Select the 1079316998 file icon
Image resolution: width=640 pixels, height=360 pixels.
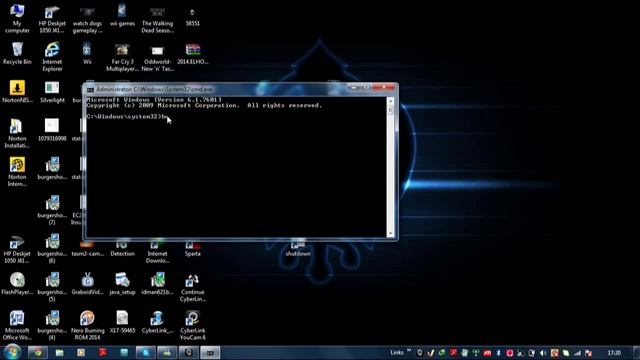pos(52,130)
